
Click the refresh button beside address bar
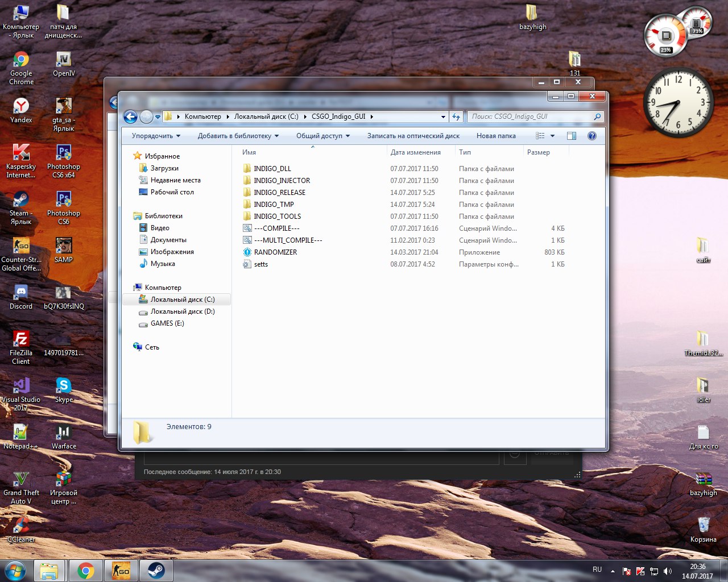pyautogui.click(x=456, y=117)
